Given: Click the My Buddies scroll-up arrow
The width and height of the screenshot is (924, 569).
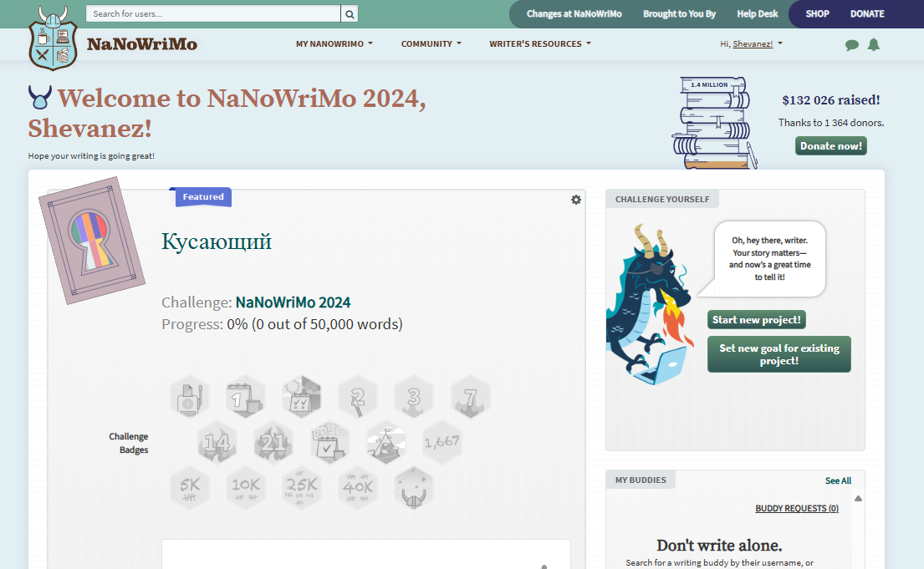Looking at the screenshot, I should coord(858,498).
